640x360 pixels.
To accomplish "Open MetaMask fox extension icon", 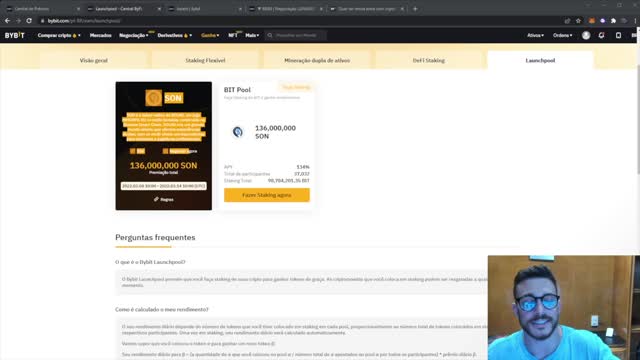I will click(591, 21).
